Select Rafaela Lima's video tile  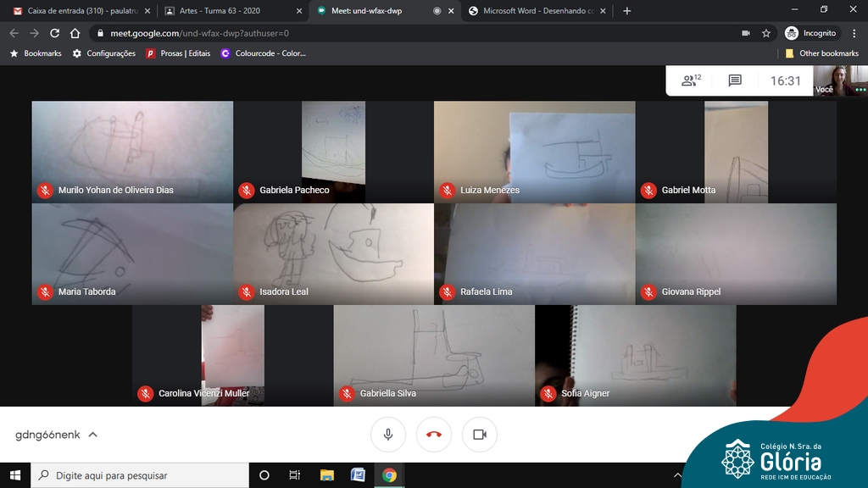pyautogui.click(x=535, y=254)
